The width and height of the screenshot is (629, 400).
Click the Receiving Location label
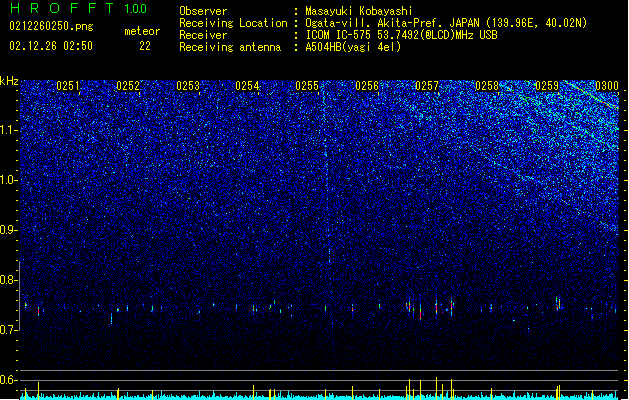[233, 23]
